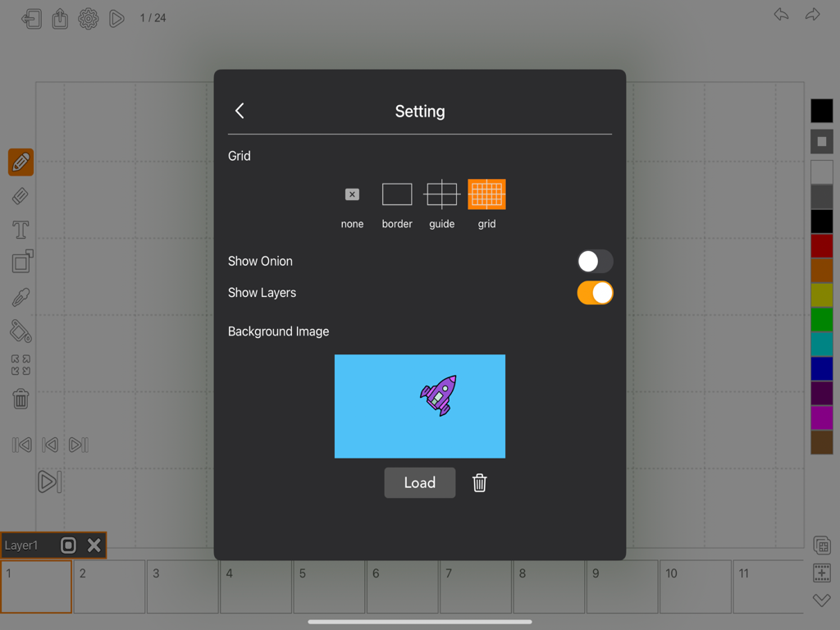The height and width of the screenshot is (630, 840).
Task: Open the share menu in the toolbar
Action: 60,17
